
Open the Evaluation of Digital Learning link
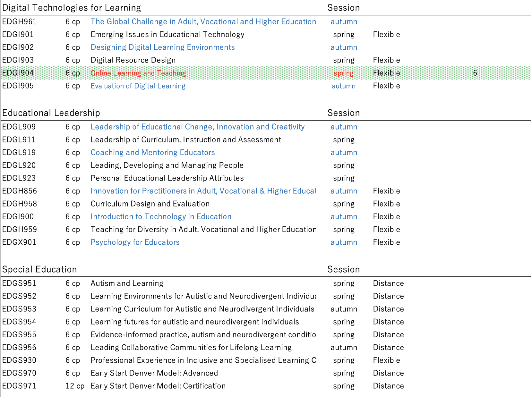138,86
